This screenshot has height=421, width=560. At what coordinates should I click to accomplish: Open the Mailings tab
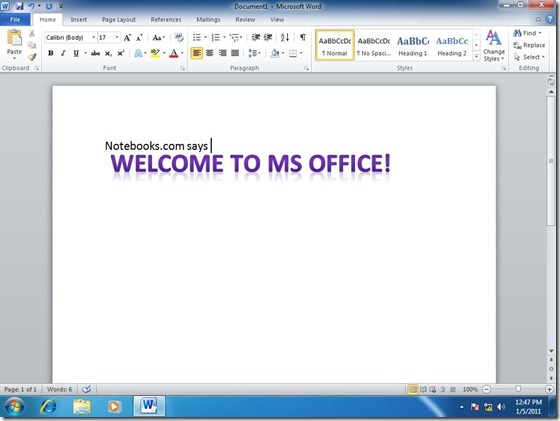pos(208,20)
